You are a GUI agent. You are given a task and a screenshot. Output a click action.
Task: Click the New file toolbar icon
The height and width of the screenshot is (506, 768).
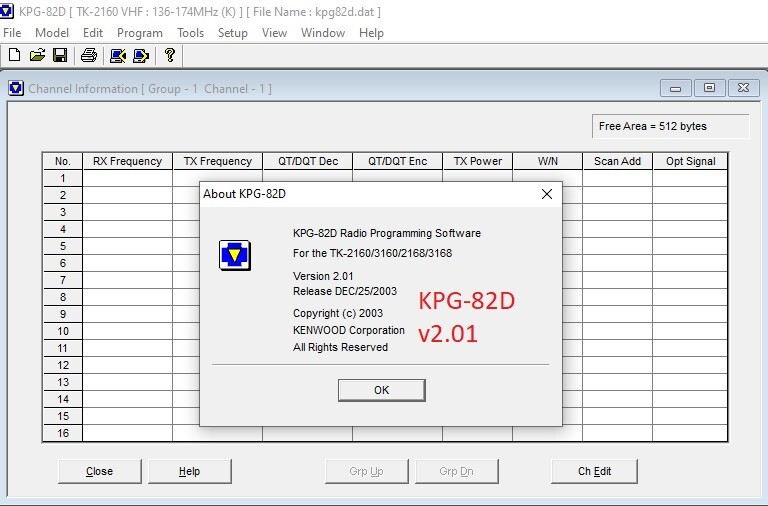point(15,55)
